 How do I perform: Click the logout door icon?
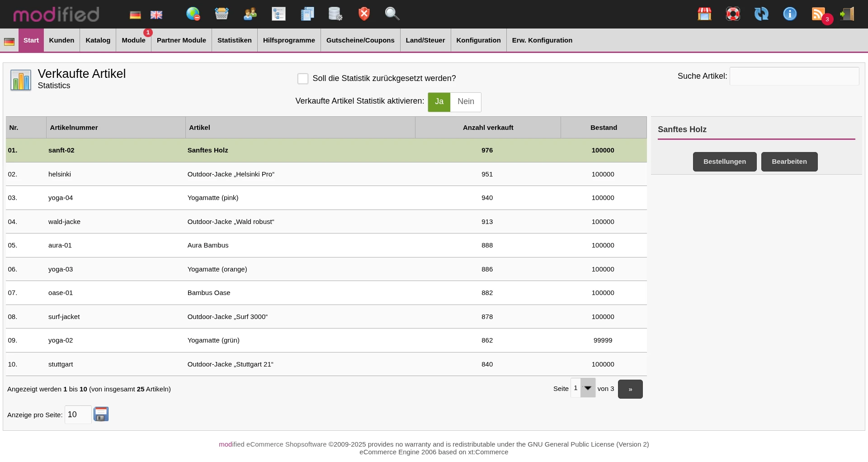[847, 14]
